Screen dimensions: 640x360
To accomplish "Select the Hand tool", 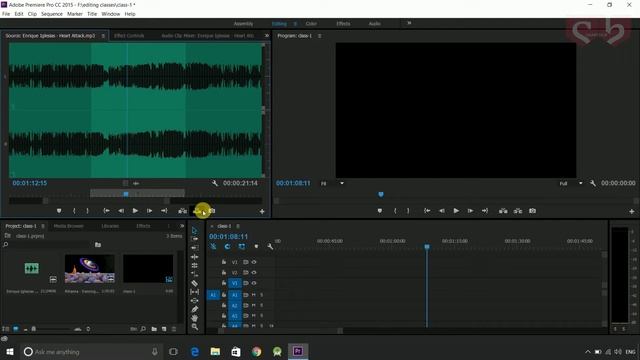I will tap(194, 318).
